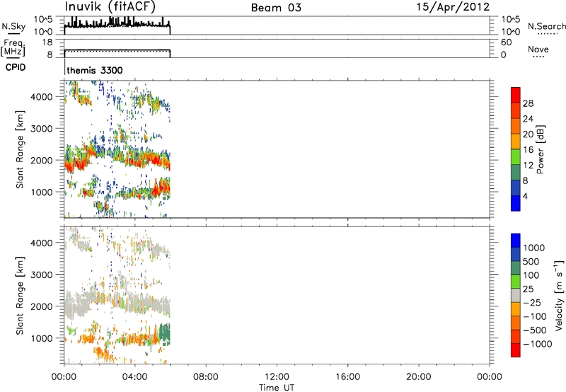Click the '10^5' left tick of noise panel

coord(43,20)
